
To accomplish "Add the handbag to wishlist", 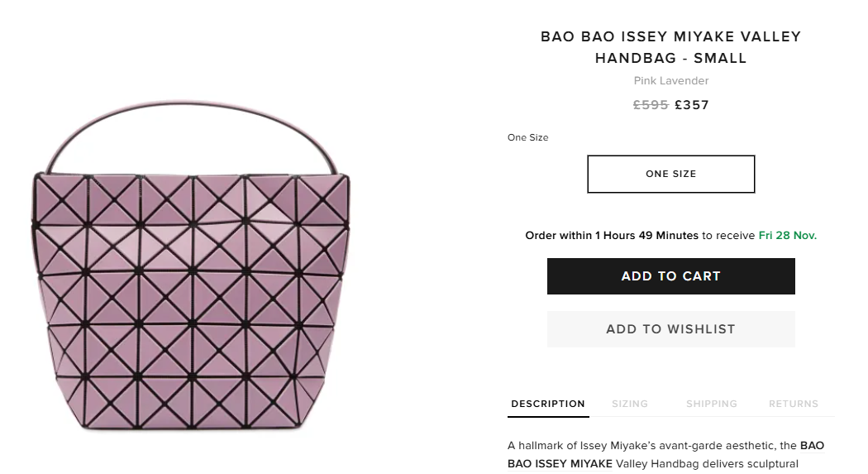I will coord(670,329).
